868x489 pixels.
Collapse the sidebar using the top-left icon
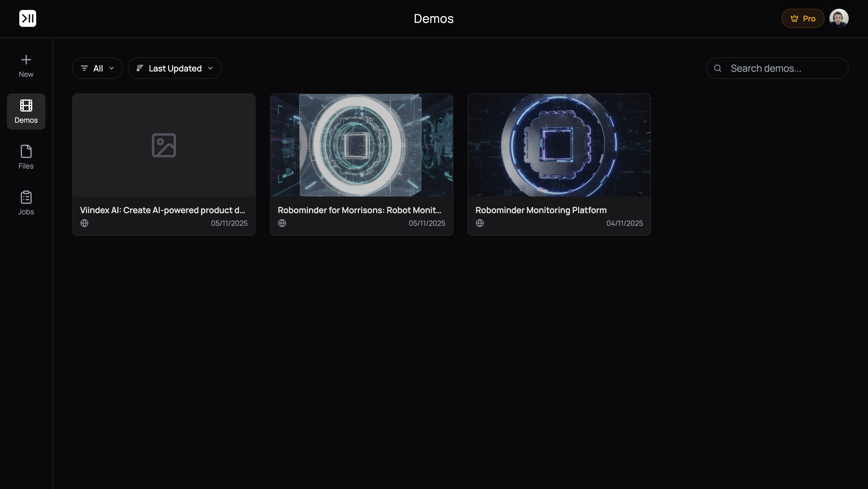[x=27, y=18]
